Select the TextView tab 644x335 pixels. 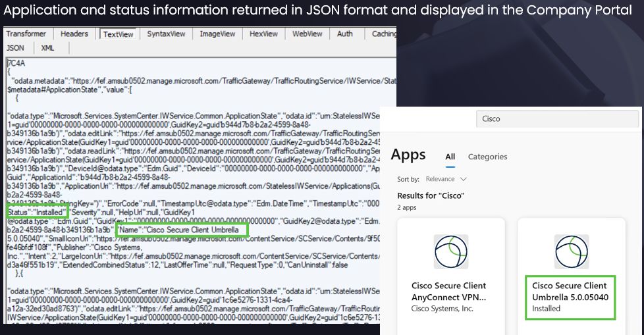[118, 34]
